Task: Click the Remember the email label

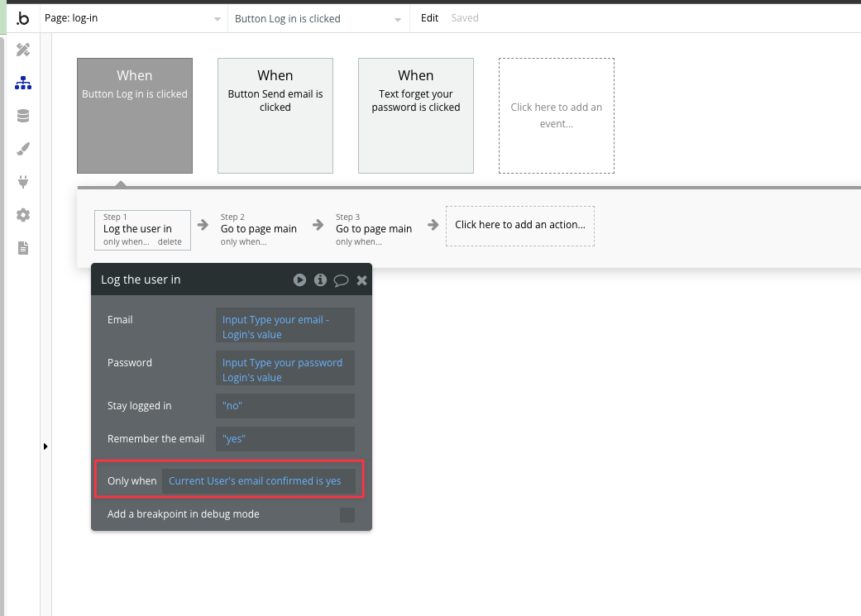Action: pos(156,439)
